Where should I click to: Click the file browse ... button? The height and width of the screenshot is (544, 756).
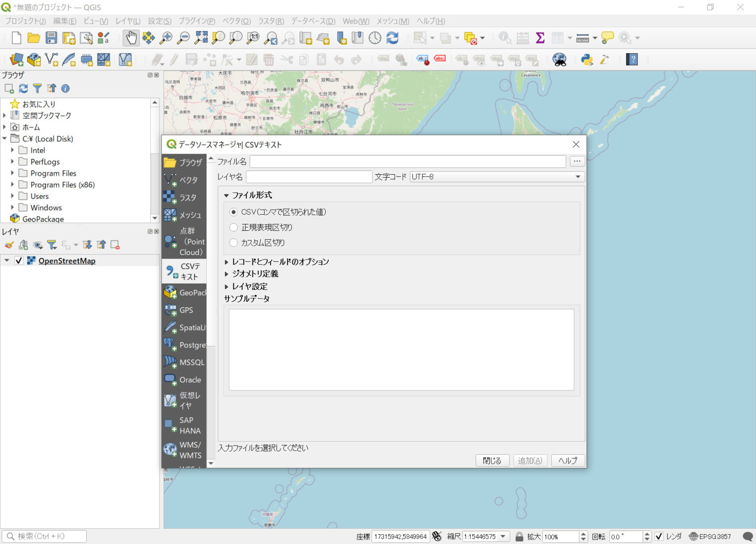coord(577,161)
